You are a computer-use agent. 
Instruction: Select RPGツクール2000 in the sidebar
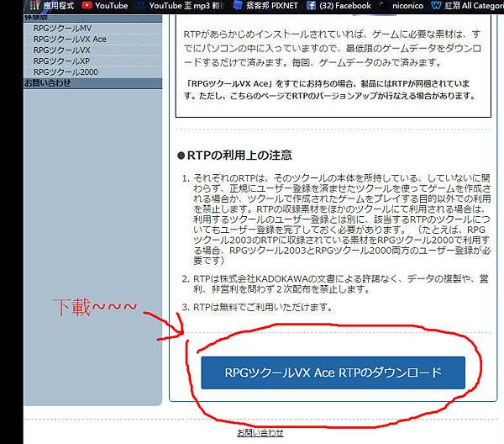tap(66, 71)
